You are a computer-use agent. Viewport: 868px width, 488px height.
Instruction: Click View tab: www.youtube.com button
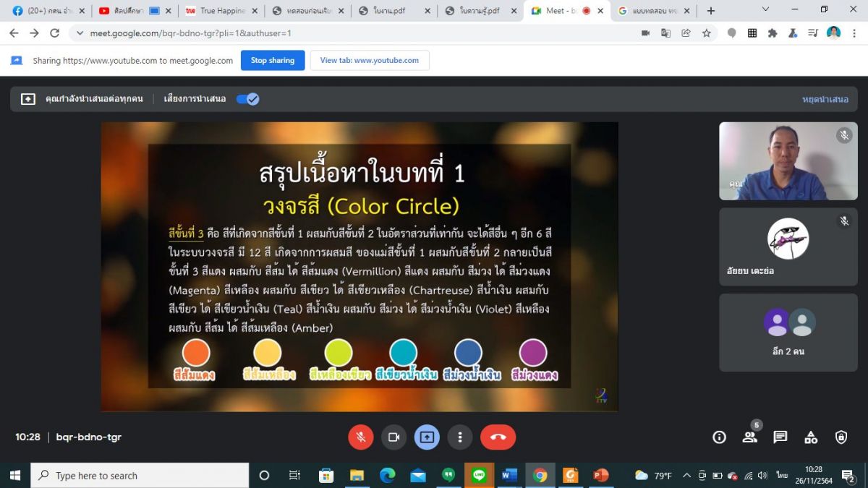369,61
